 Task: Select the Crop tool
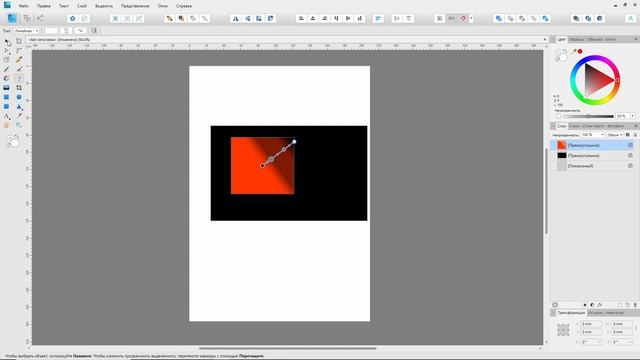pyautogui.click(x=19, y=88)
